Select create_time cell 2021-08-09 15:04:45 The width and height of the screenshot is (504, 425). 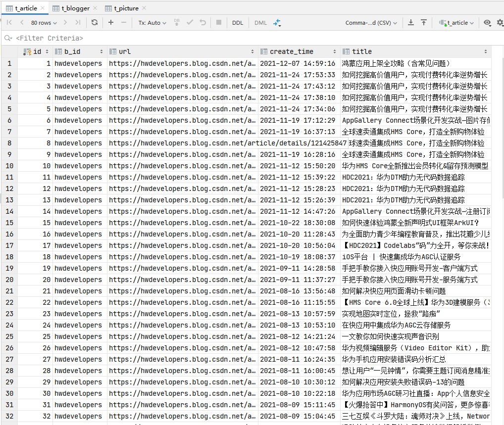pos(299,416)
